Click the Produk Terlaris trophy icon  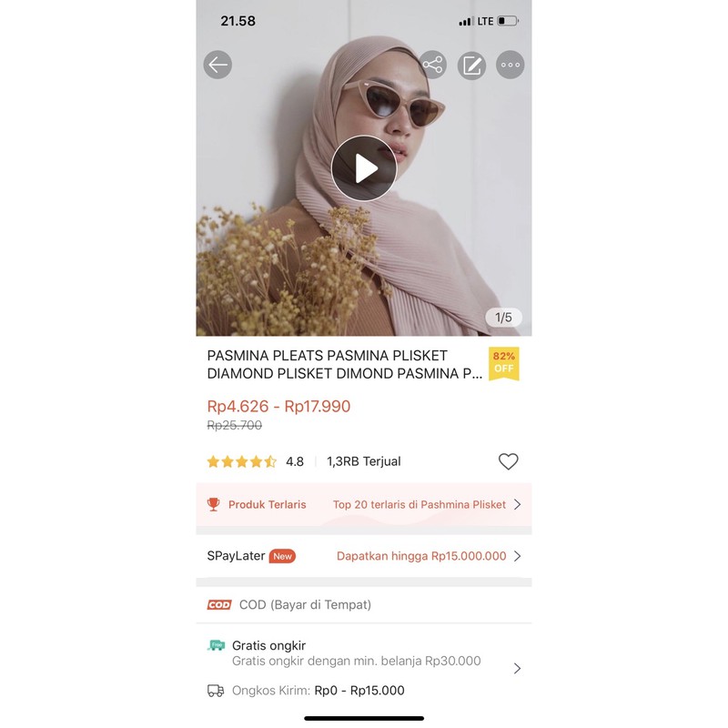214,504
